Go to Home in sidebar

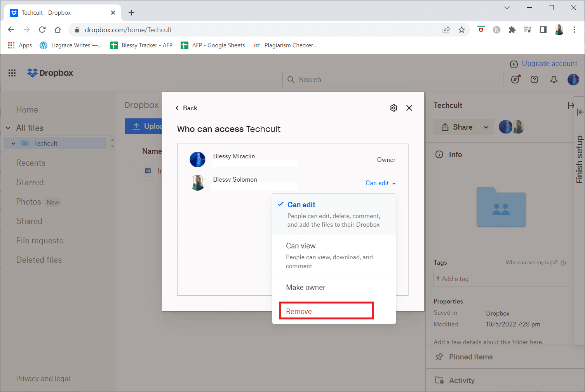[27, 110]
